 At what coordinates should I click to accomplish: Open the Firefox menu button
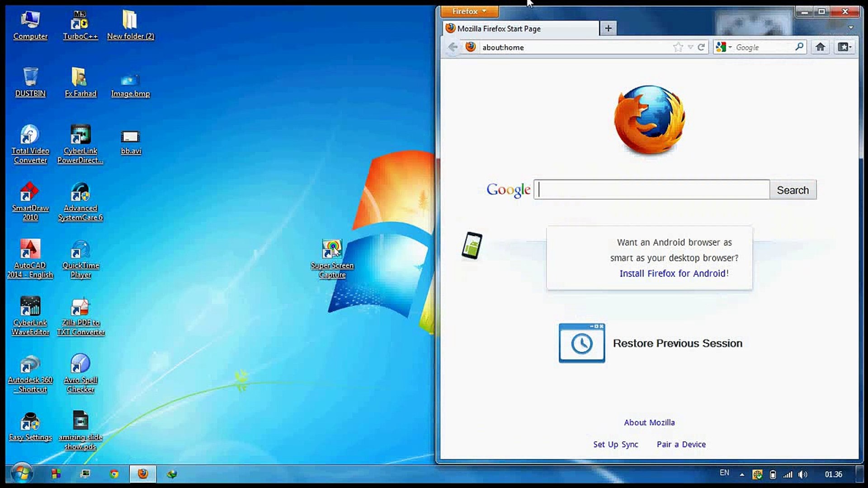pos(468,11)
